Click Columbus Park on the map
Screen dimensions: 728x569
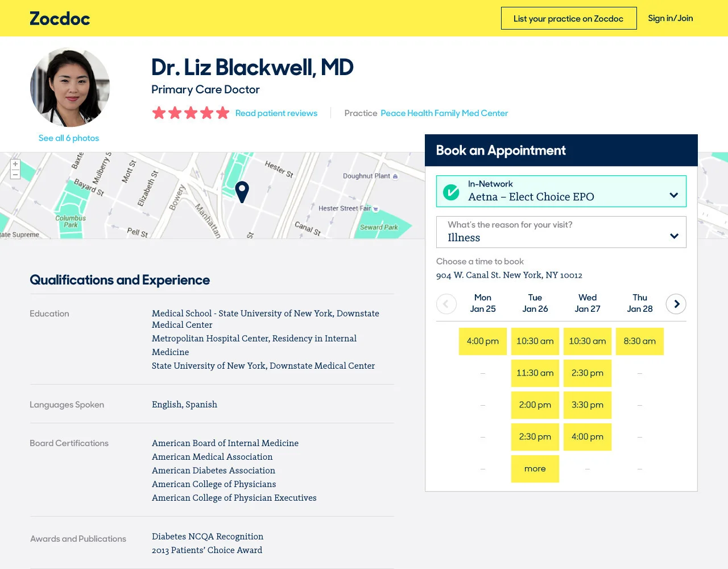click(x=71, y=221)
